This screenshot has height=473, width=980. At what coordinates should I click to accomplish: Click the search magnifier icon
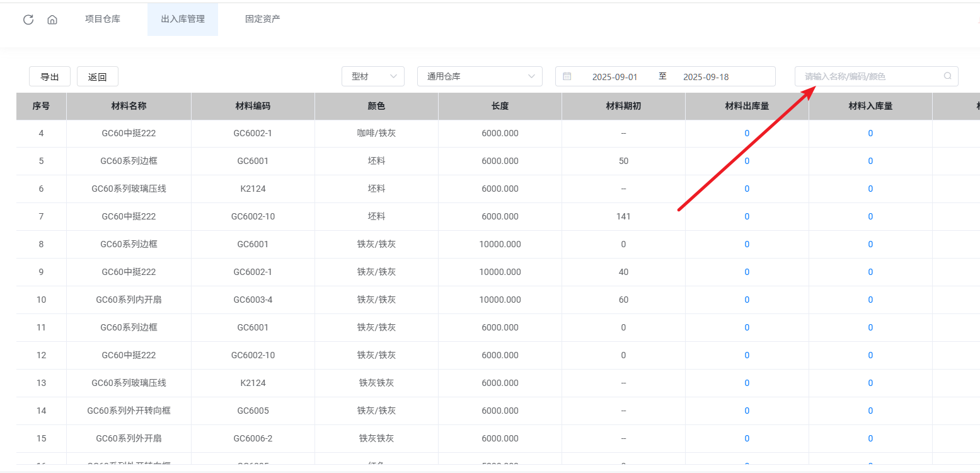coord(947,76)
